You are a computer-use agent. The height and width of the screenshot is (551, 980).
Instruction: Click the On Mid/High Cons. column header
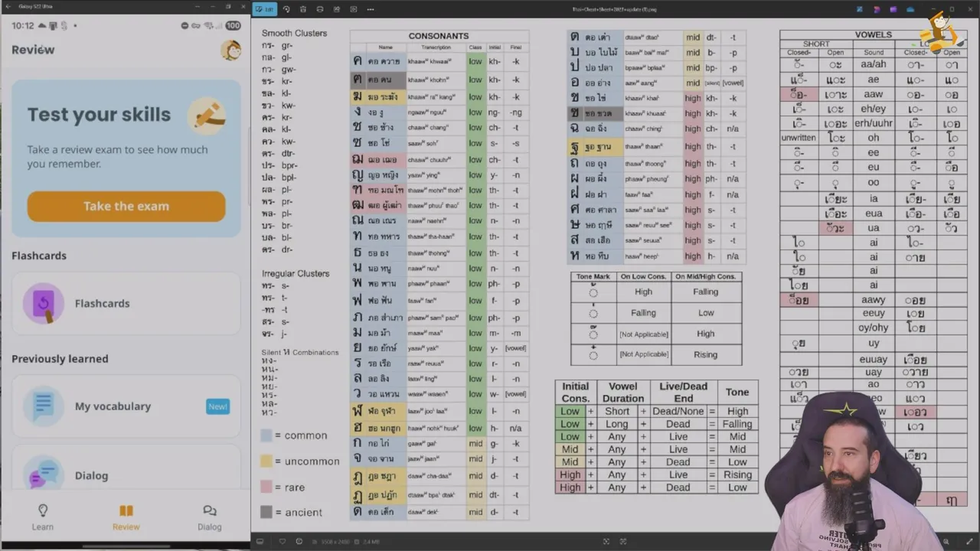[x=706, y=276]
